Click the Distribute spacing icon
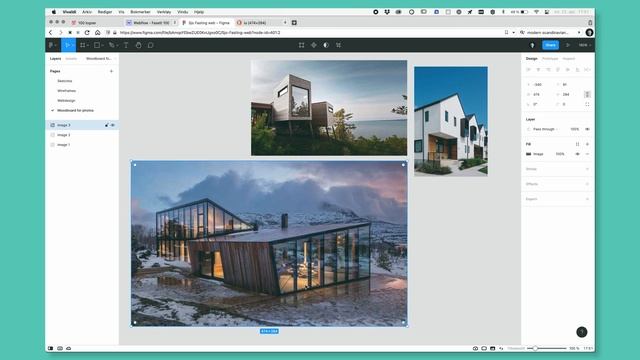 pos(587,70)
